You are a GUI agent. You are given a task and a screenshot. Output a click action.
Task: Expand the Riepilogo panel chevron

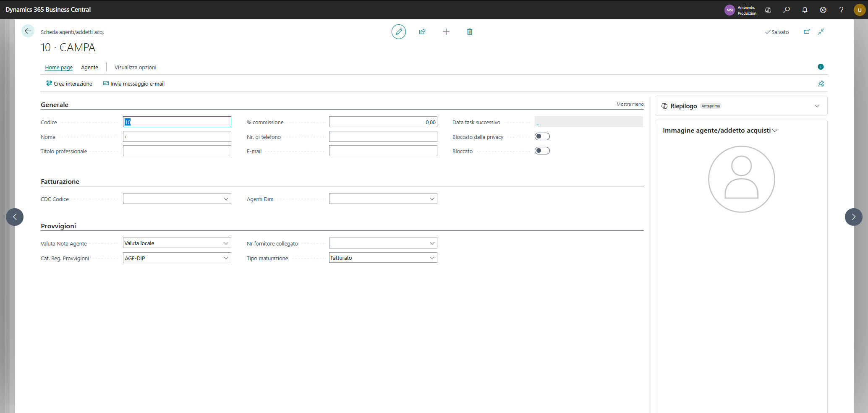coord(817,106)
